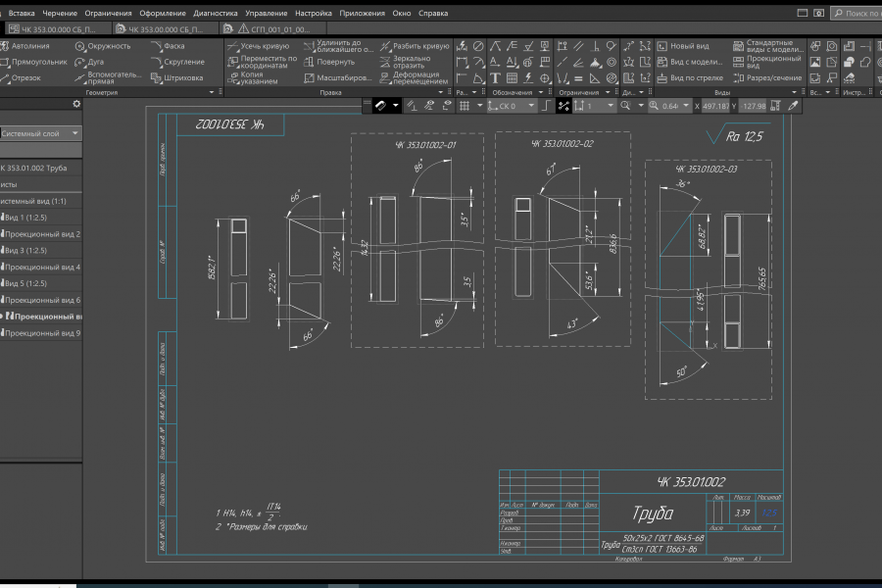882x588 pixels.
Task: Click the Поиск search field
Action: click(x=857, y=13)
